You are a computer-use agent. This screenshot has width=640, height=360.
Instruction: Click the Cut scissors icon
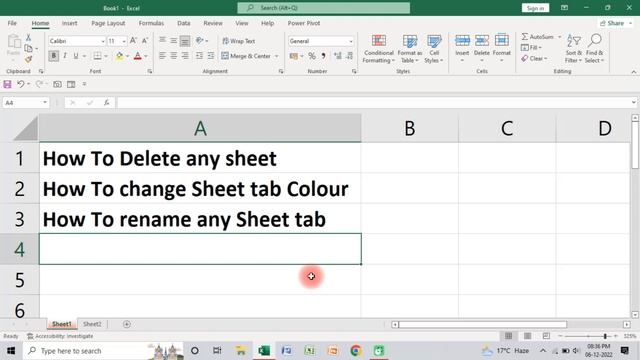pyautogui.click(x=28, y=38)
